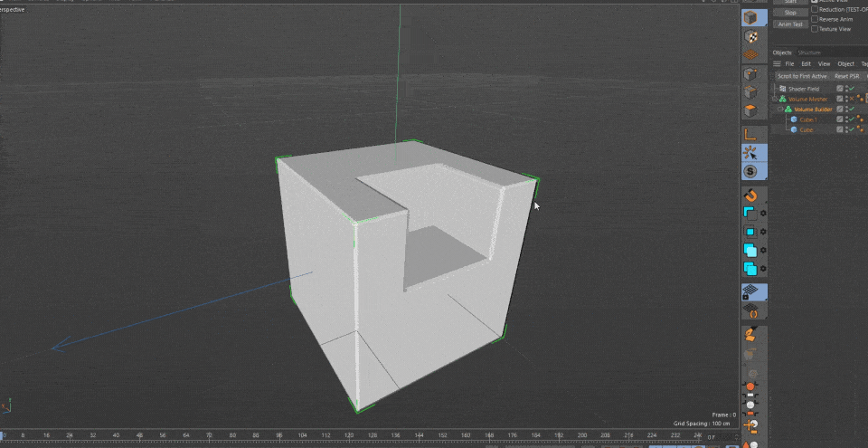Image resolution: width=868 pixels, height=448 pixels.
Task: Click frame 104 on the timeline ruler
Action: coord(302,435)
